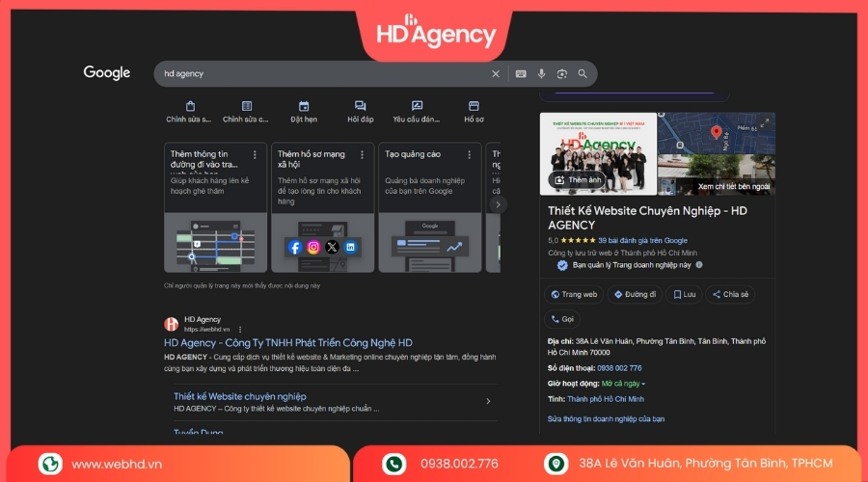Click the Gọi call button
This screenshot has height=482, width=868.
pos(562,319)
